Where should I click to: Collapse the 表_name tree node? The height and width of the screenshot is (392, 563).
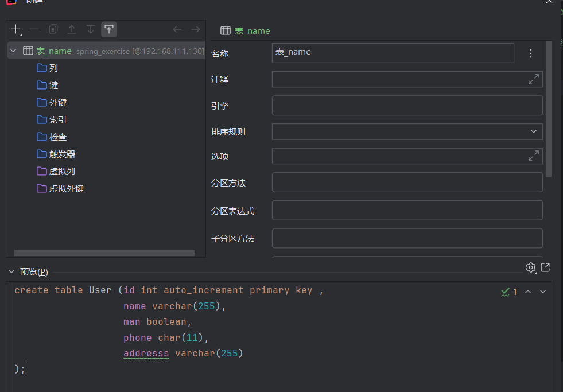(13, 51)
